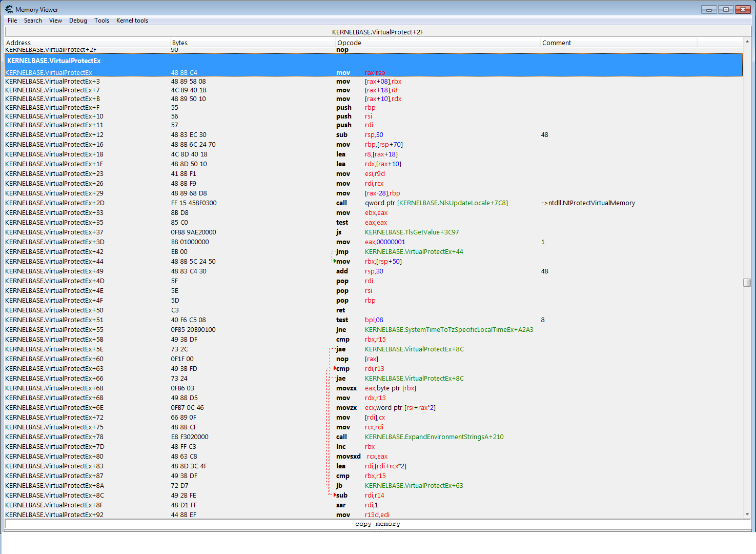This screenshot has height=554, width=756.
Task: Open the Debug menu
Action: (78, 21)
